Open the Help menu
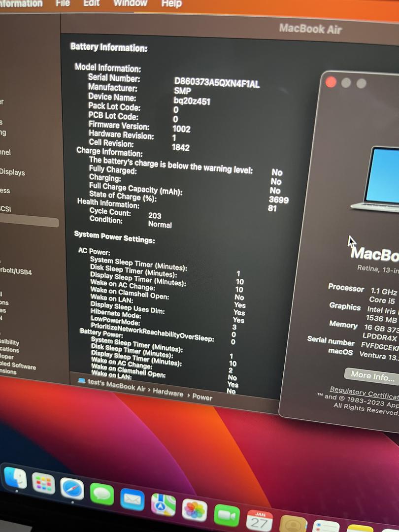Screen dimensions: 399x532 point(172,4)
